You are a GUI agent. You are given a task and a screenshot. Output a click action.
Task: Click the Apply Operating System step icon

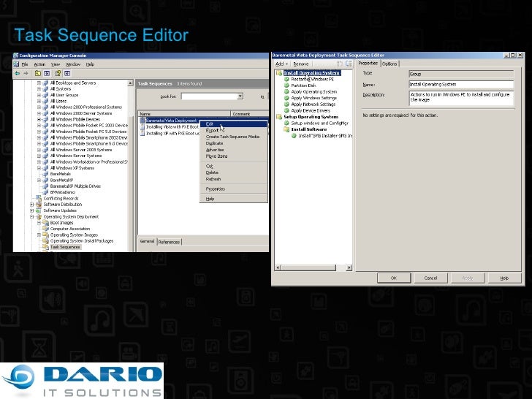pyautogui.click(x=287, y=92)
